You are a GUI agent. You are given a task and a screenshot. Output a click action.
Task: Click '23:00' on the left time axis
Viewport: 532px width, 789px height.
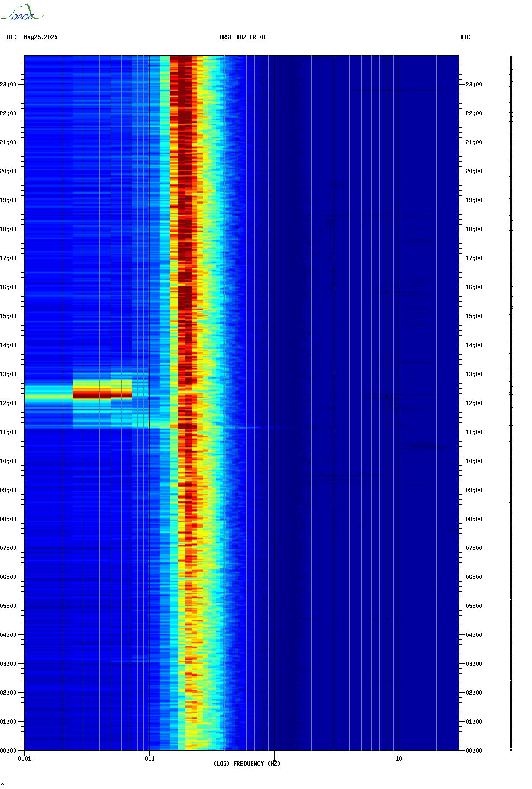point(8,85)
